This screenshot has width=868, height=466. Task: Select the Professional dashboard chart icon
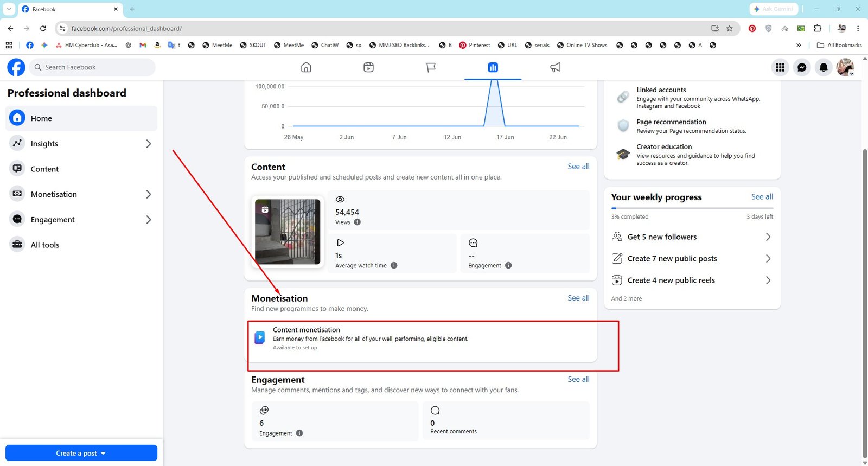pos(493,67)
